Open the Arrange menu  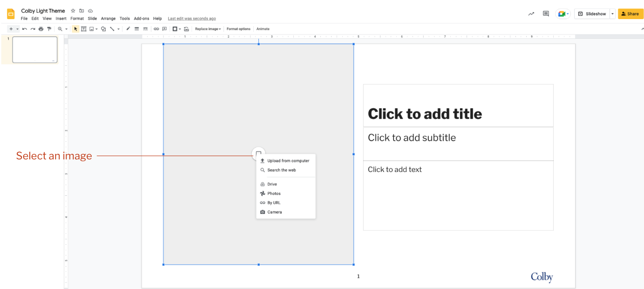pos(108,19)
